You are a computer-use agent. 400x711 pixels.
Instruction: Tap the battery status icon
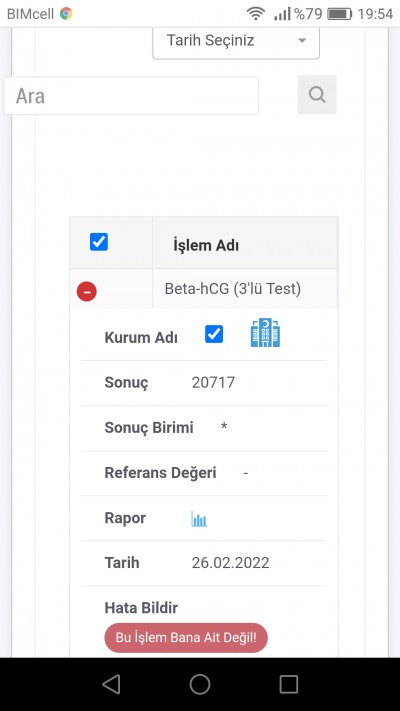pos(340,14)
